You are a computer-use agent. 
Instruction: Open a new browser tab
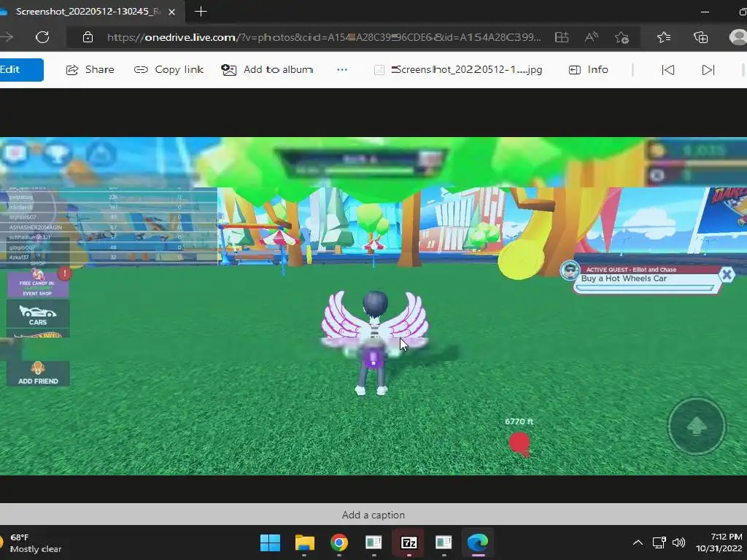click(x=201, y=12)
